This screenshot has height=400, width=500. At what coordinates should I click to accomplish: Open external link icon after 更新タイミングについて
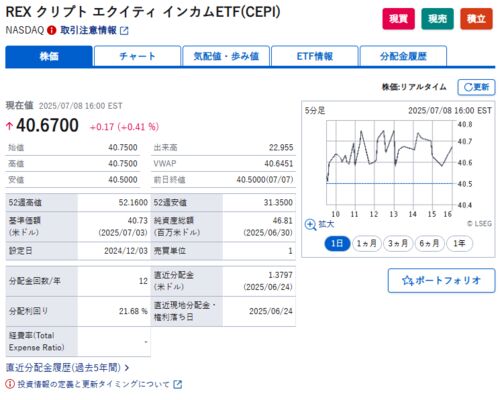(x=178, y=384)
